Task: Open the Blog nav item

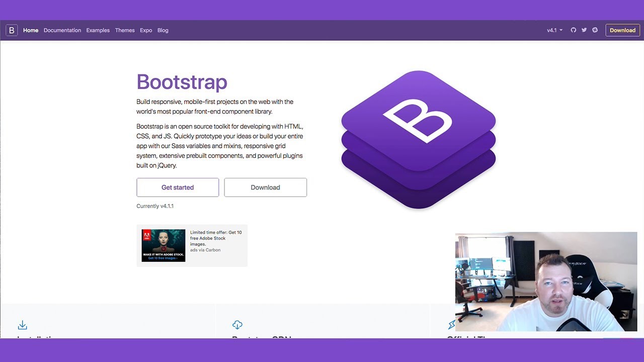Action: coord(163,30)
